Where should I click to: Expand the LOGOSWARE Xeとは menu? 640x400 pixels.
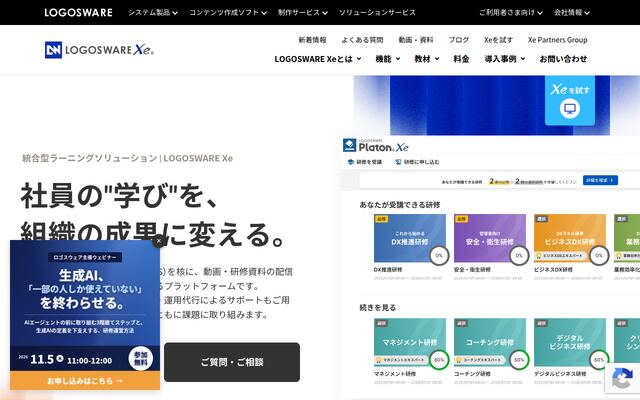pyautogui.click(x=318, y=59)
